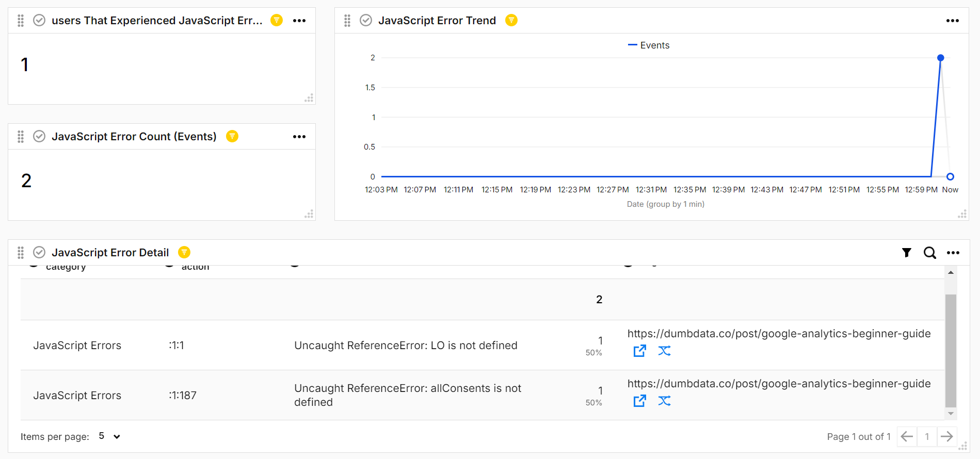Click drag handle of users That Experienced widget
The width and height of the screenshot is (980, 459).
coord(21,21)
